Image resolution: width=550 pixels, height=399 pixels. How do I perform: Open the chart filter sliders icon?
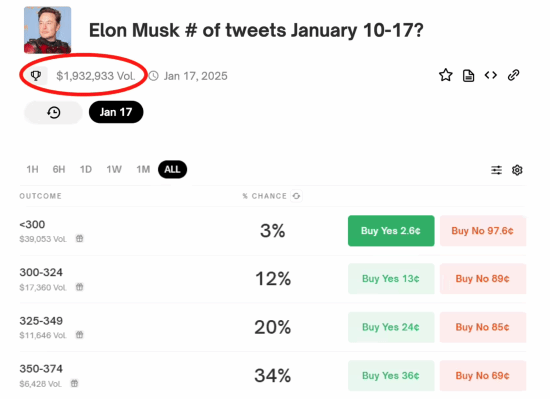pos(496,170)
